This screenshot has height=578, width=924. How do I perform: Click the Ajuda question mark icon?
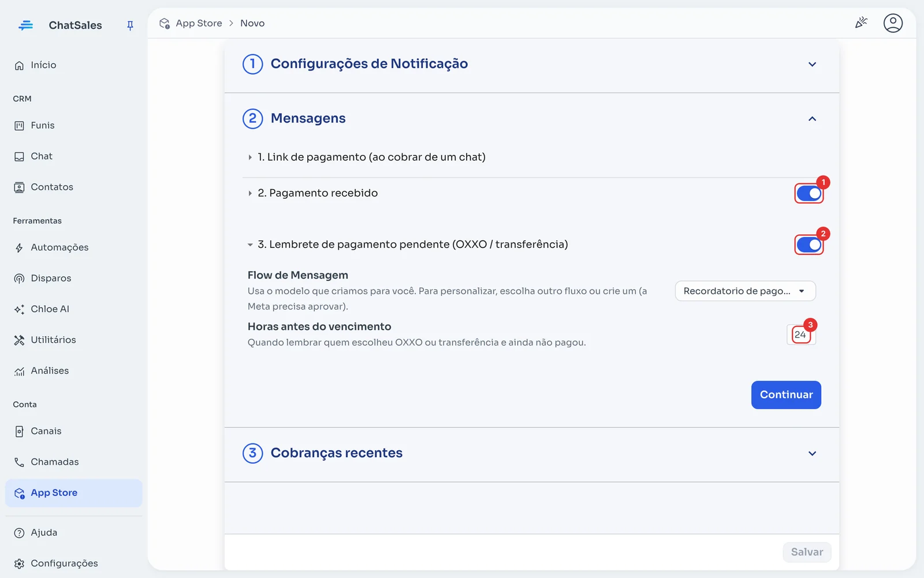(19, 533)
